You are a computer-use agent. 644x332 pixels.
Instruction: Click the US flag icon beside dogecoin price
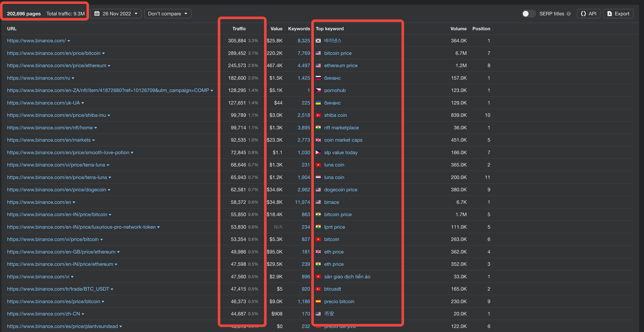(x=318, y=190)
